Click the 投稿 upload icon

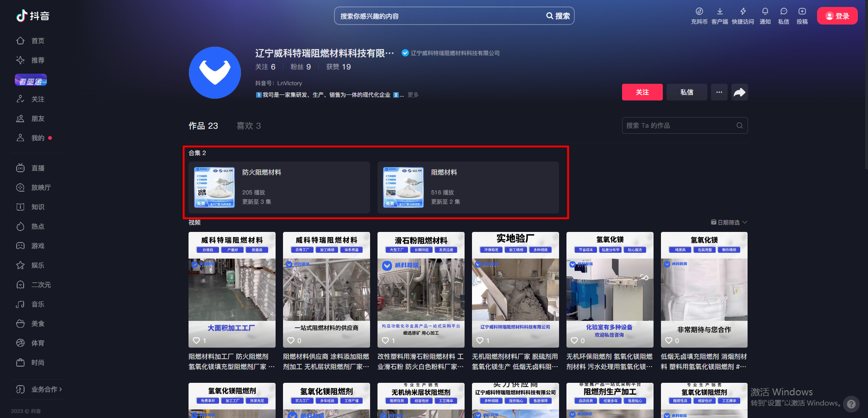pyautogui.click(x=802, y=12)
